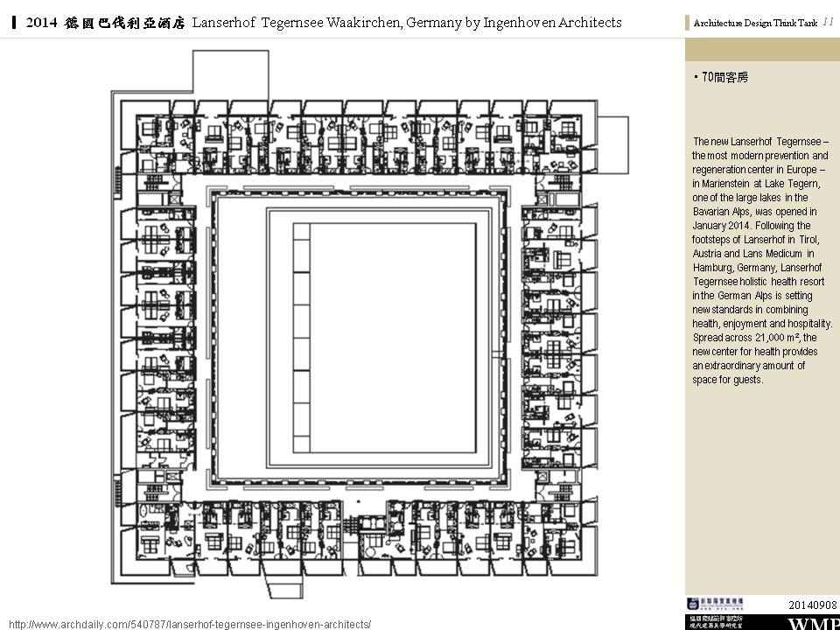Click the tan bar beside Architecture Design Think Tank
This screenshot has height=630, width=840.
tap(688, 24)
